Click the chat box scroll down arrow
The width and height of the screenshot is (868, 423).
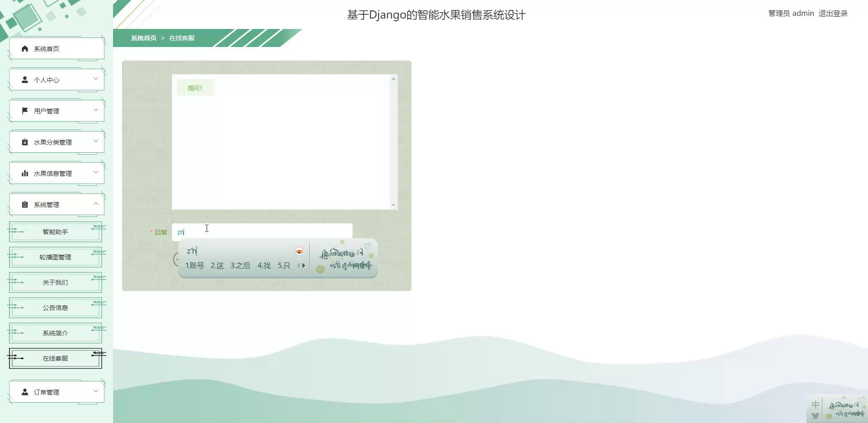(394, 205)
